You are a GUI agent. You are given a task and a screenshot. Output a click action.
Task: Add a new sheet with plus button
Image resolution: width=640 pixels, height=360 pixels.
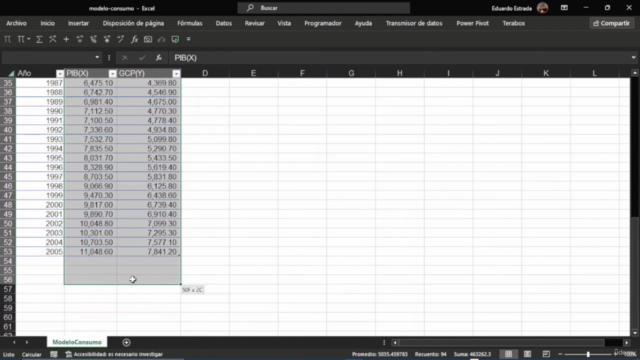tap(126, 342)
